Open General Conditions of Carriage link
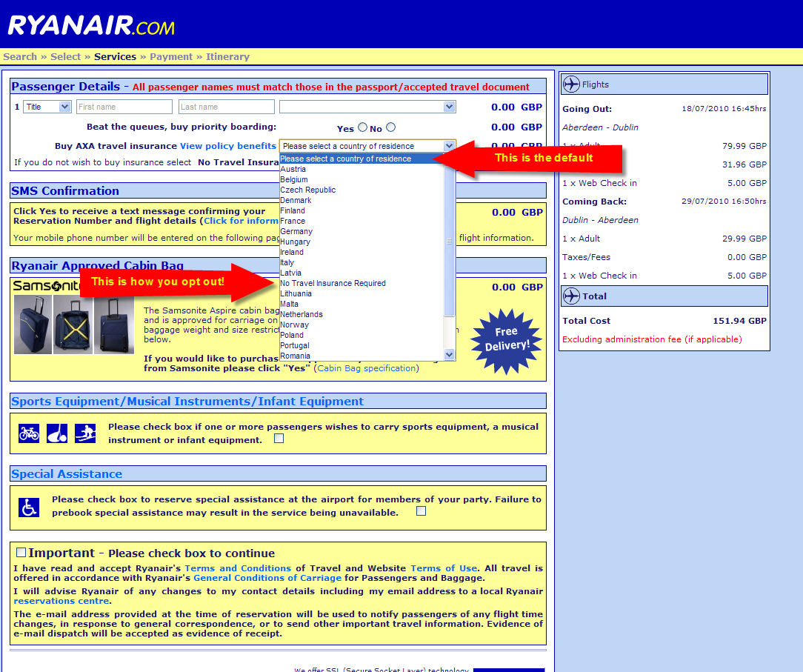Screen dimensions: 803x672 click(267, 578)
